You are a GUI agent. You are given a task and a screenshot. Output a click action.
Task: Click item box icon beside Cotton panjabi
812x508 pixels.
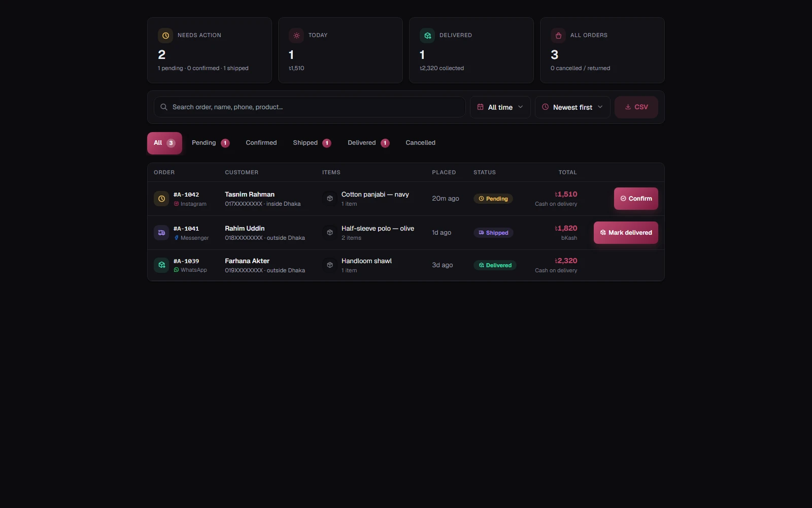coord(330,199)
